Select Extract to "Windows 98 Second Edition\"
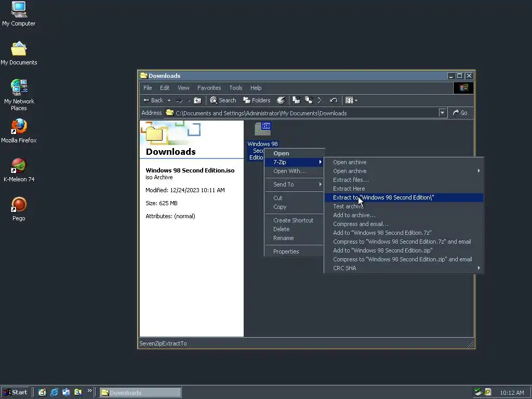 click(x=403, y=197)
